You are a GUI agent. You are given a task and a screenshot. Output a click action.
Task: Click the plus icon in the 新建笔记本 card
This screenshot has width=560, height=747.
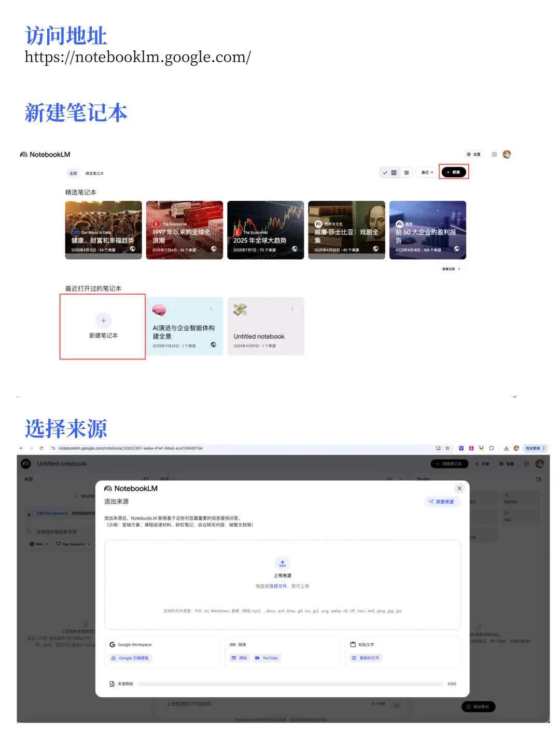coord(103,321)
